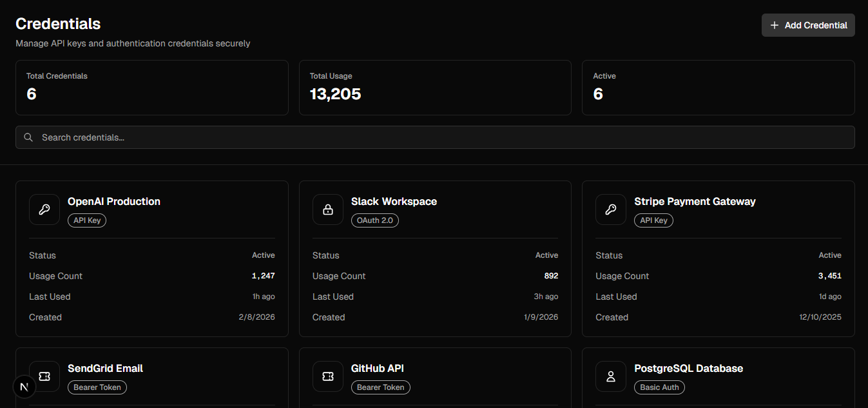Open the OpenAI Production key icon
Viewport: 868px width, 408px height.
[44, 209]
